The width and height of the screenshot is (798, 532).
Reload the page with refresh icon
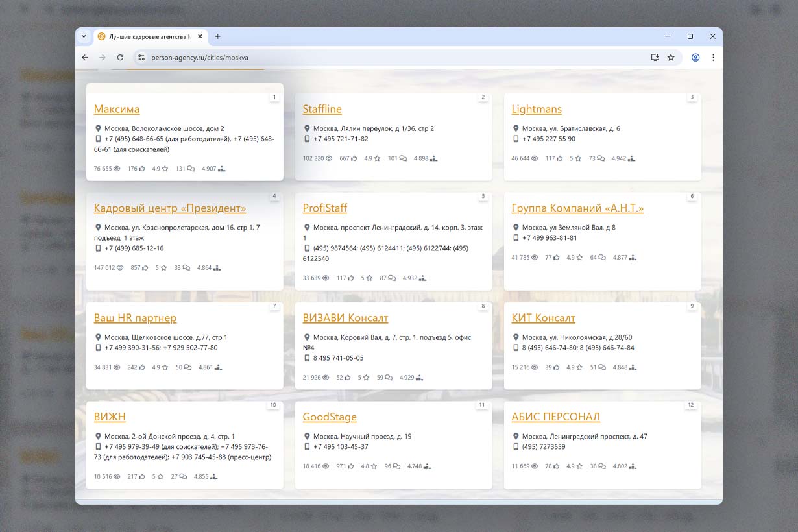pyautogui.click(x=120, y=58)
